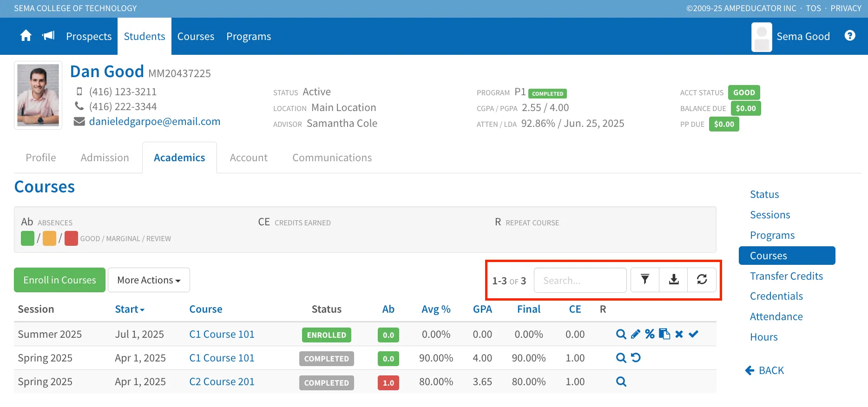
Task: Switch to the Profile tab
Action: [41, 158]
